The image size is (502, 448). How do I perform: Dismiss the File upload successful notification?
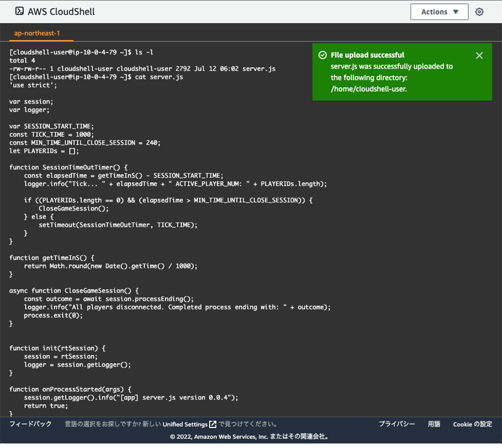[479, 55]
